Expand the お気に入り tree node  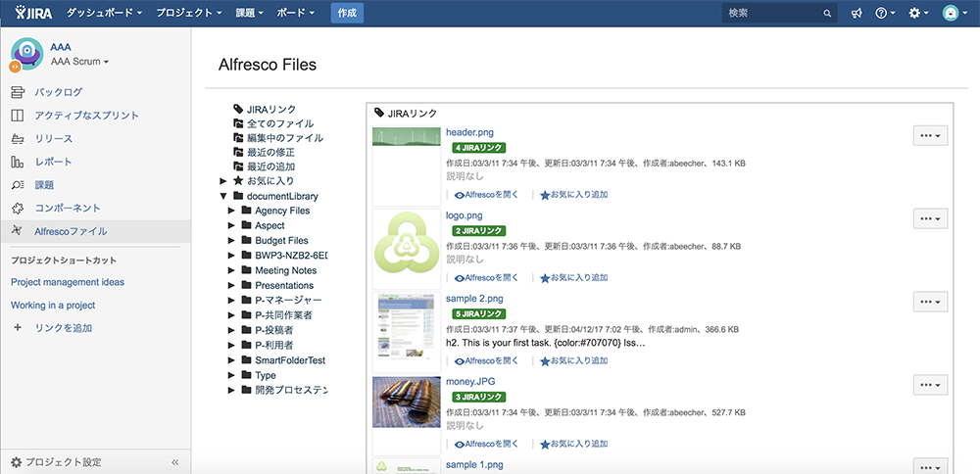223,181
